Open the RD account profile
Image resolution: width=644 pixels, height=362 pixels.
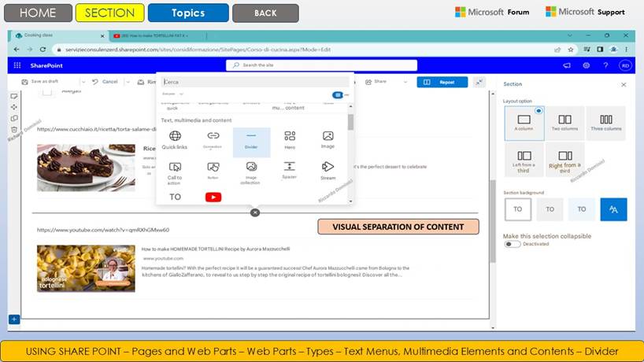[625, 65]
